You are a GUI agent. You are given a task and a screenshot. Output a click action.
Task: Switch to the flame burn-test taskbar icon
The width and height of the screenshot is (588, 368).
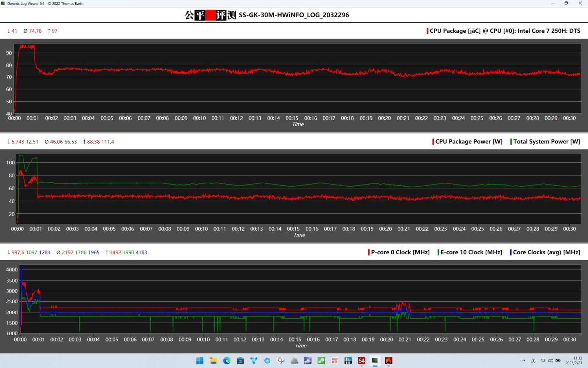click(x=388, y=361)
